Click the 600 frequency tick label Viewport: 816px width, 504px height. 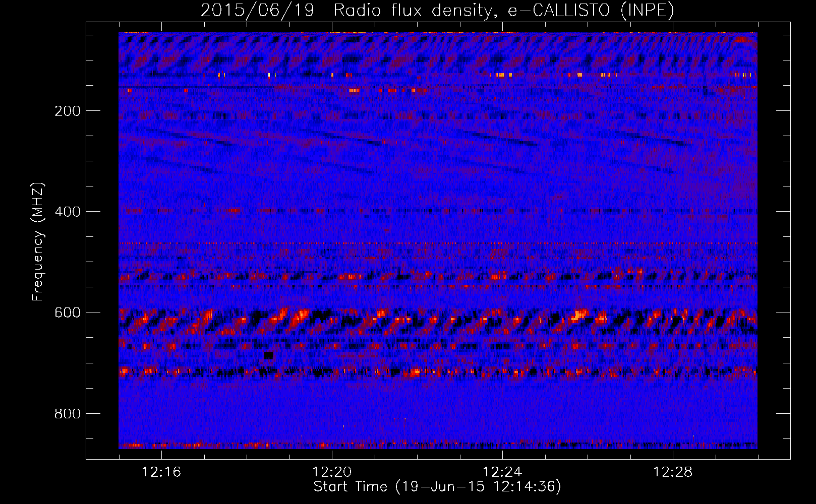(x=67, y=312)
